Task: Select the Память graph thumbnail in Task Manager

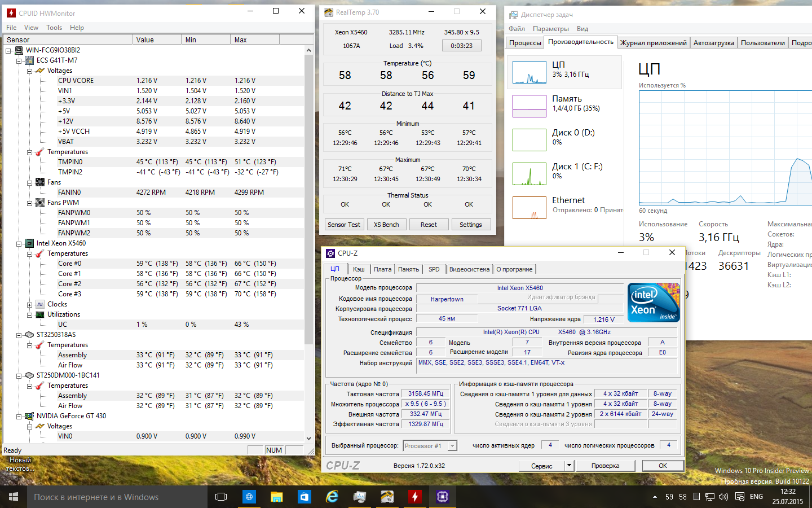Action: pos(529,106)
